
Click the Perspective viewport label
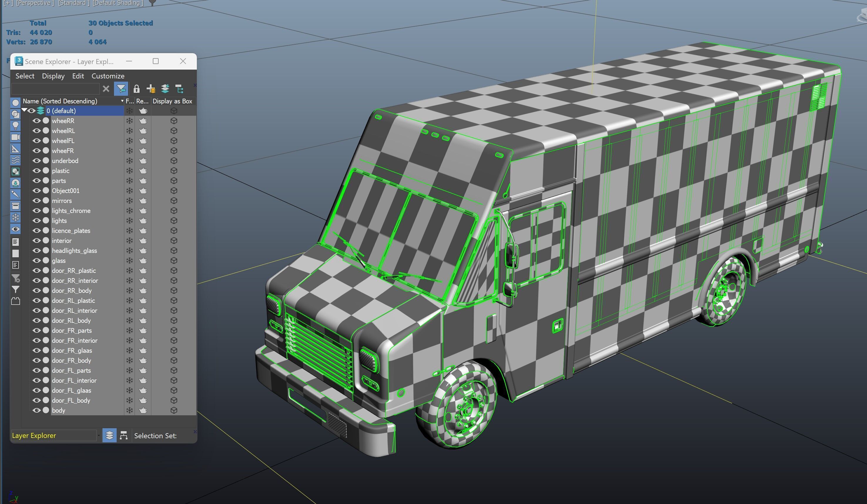click(x=35, y=3)
